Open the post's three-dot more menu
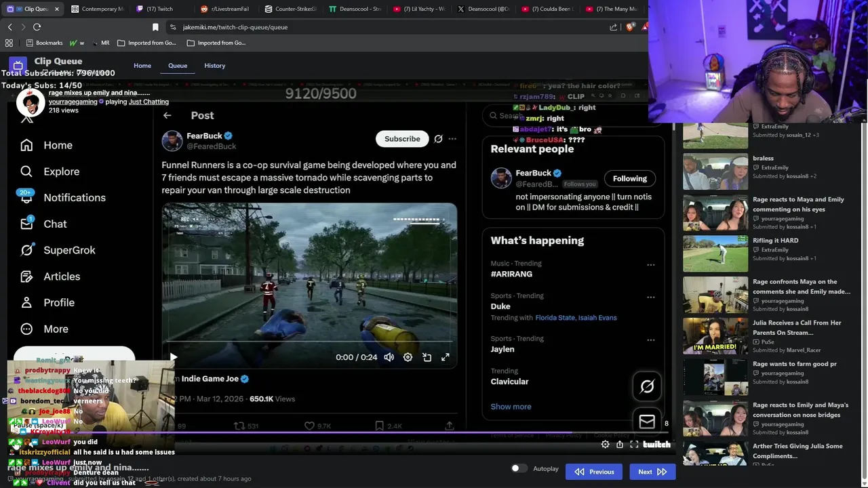Screen dimensions: 868x488 452,139
